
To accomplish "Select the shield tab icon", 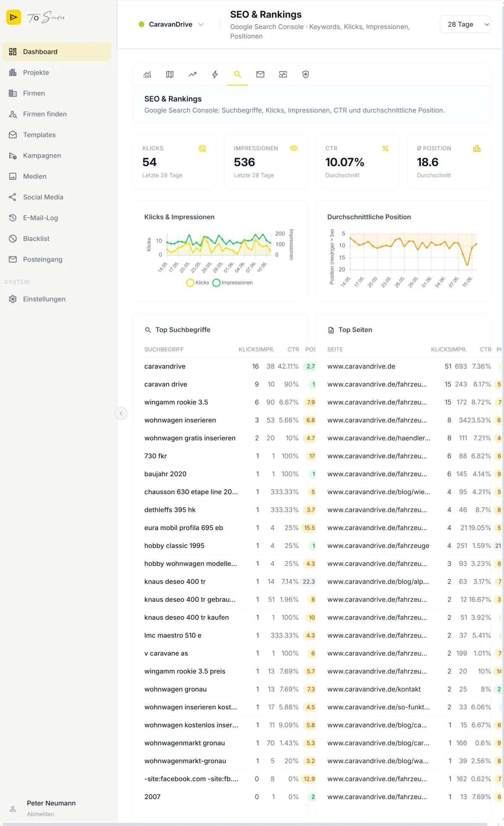I will coord(306,74).
